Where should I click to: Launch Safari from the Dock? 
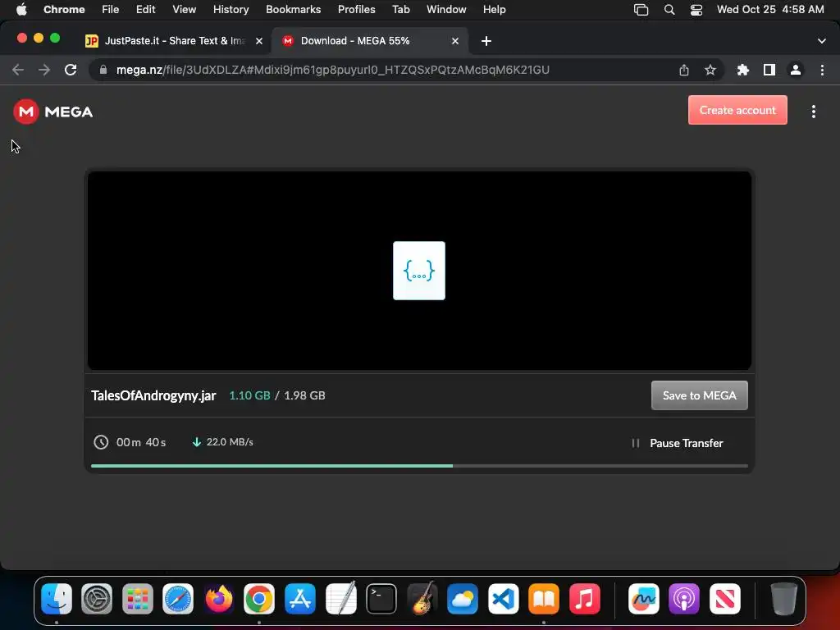click(178, 598)
